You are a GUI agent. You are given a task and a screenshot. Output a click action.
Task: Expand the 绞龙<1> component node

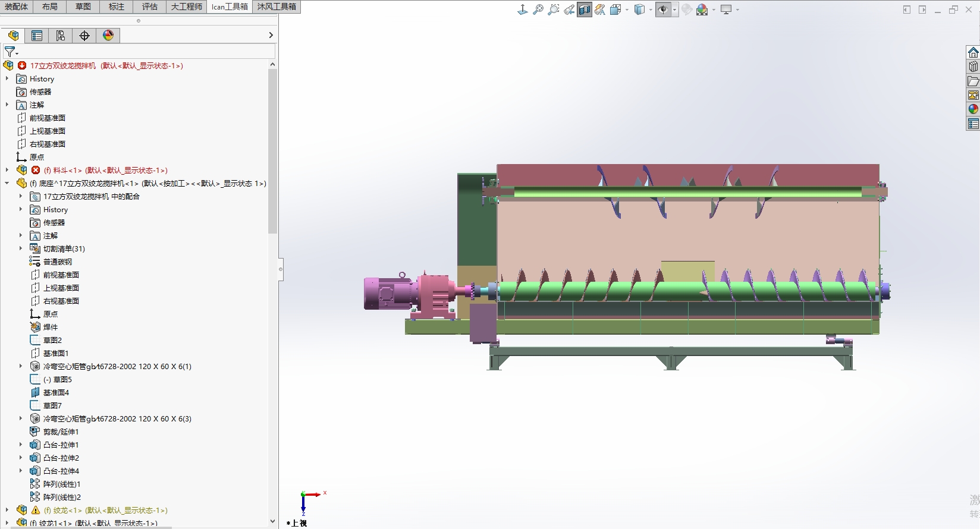pyautogui.click(x=7, y=510)
